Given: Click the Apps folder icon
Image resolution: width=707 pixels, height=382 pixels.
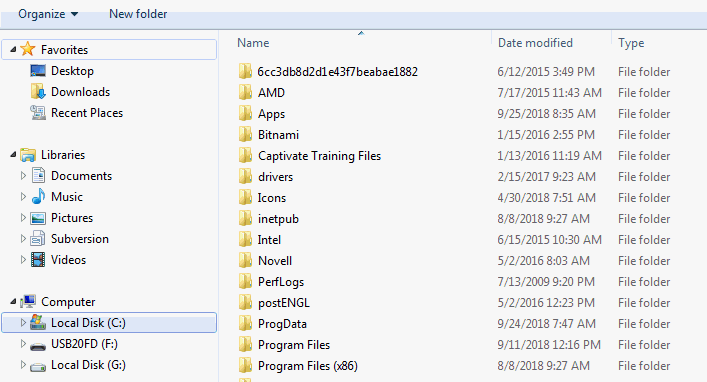Looking at the screenshot, I should click(245, 113).
